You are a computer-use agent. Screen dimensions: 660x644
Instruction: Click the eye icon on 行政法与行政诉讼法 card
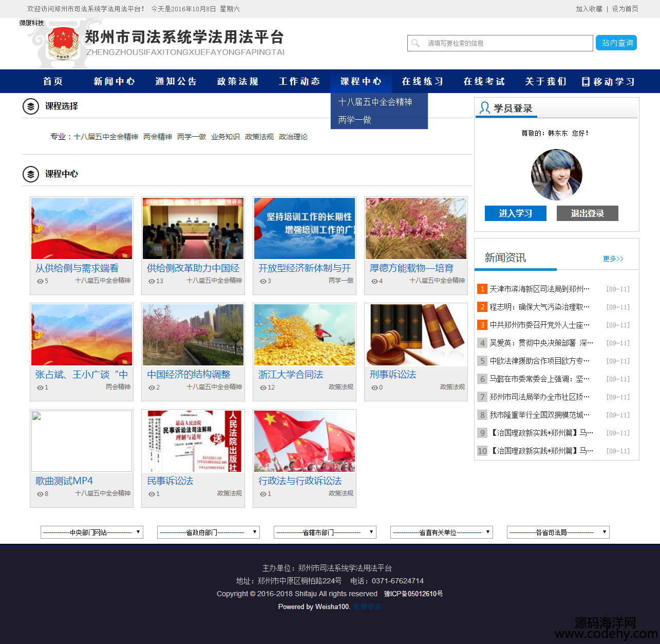coord(263,494)
